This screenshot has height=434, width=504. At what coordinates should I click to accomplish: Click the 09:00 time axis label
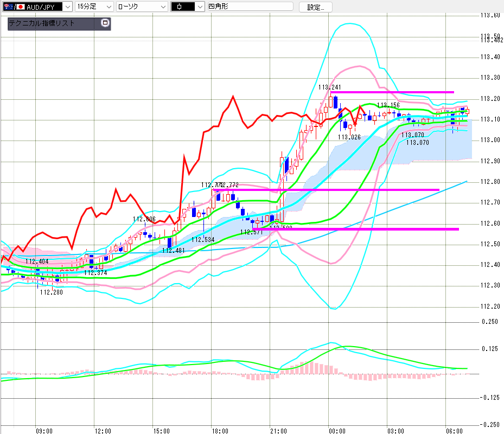click(44, 431)
